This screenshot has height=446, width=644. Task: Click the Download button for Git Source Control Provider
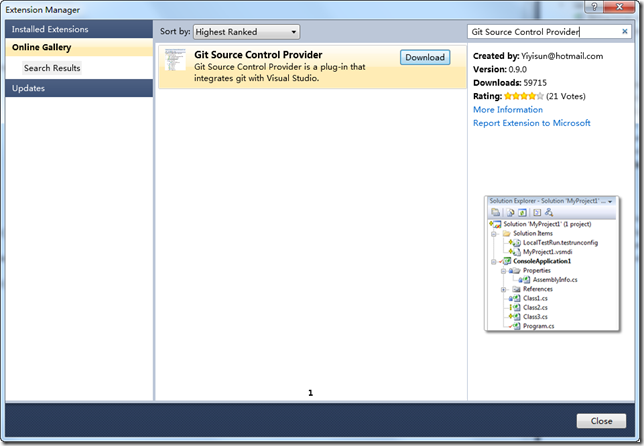[x=425, y=57]
